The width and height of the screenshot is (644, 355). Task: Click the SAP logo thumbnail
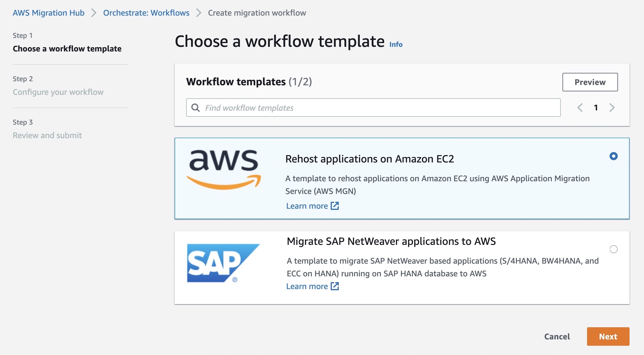coord(223,263)
